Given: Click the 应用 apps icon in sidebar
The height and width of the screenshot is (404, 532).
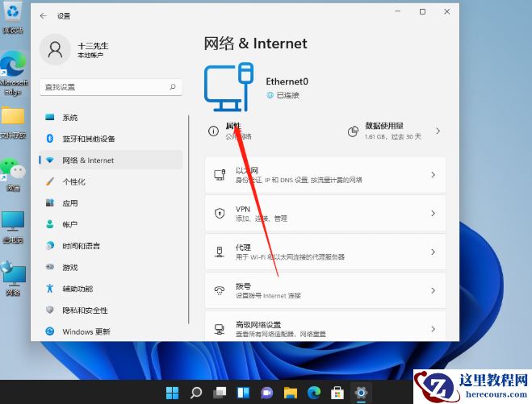Looking at the screenshot, I should 50,202.
